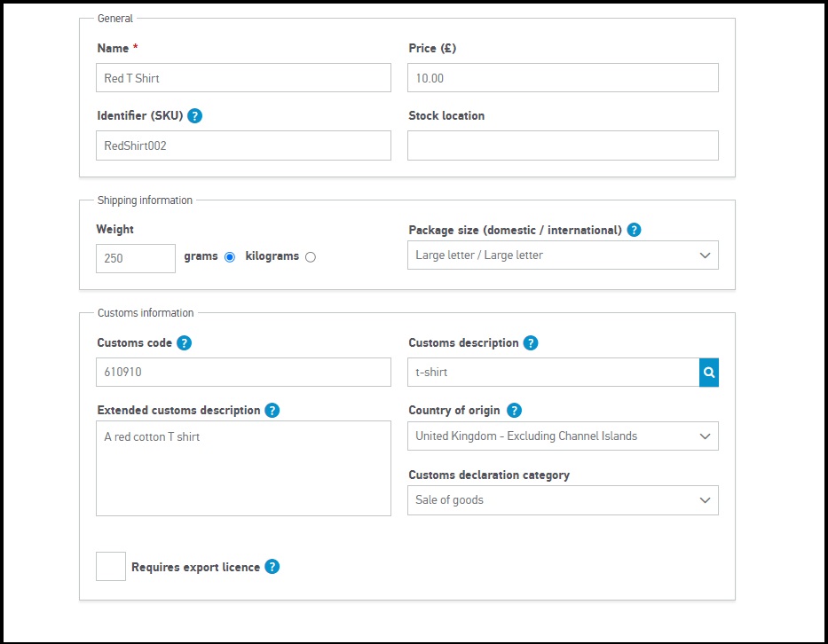828x644 pixels.
Task: Open the Customs declaration category dropdown
Action: (x=563, y=500)
